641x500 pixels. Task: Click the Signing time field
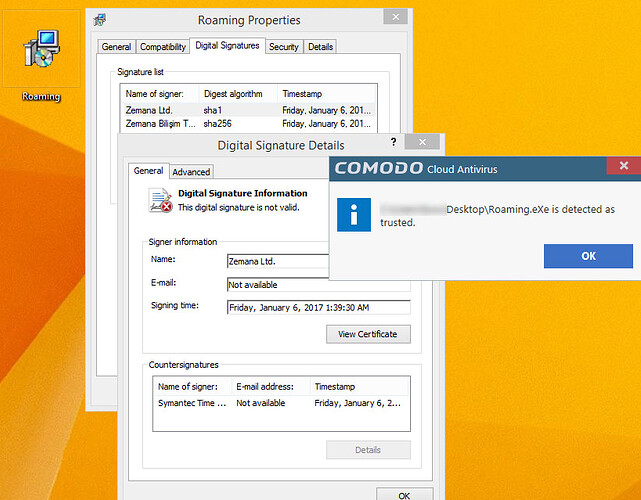318,307
